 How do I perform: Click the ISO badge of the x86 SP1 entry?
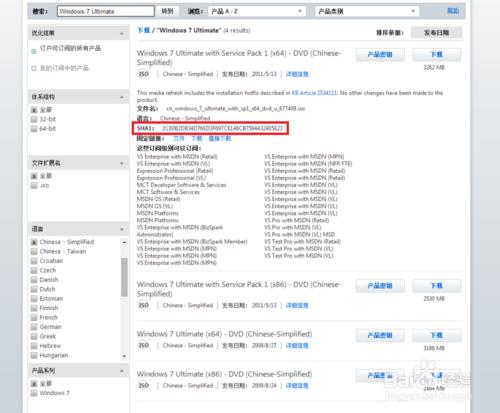(144, 305)
